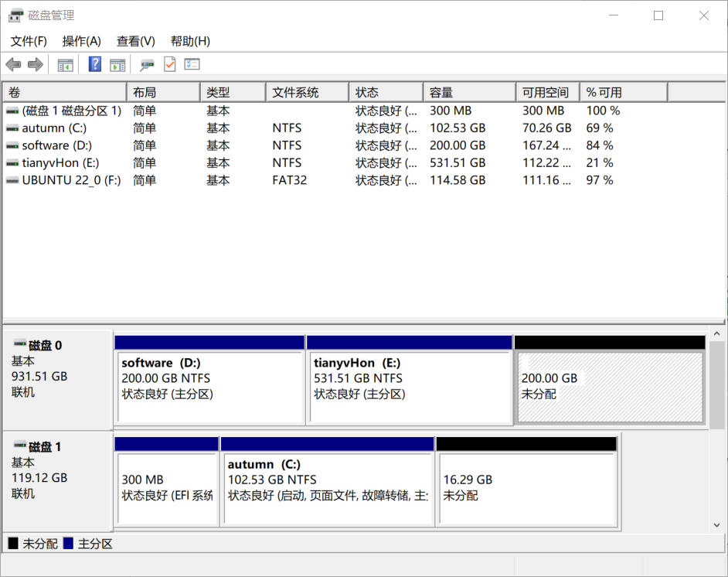
Task: Click the blue 主分区 legend swatch
Action: point(68,543)
